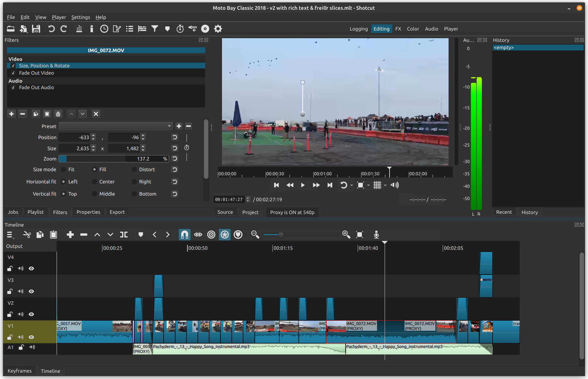Viewport: 588px width, 379px height.
Task: Open the Playlist tab
Action: [x=35, y=212]
